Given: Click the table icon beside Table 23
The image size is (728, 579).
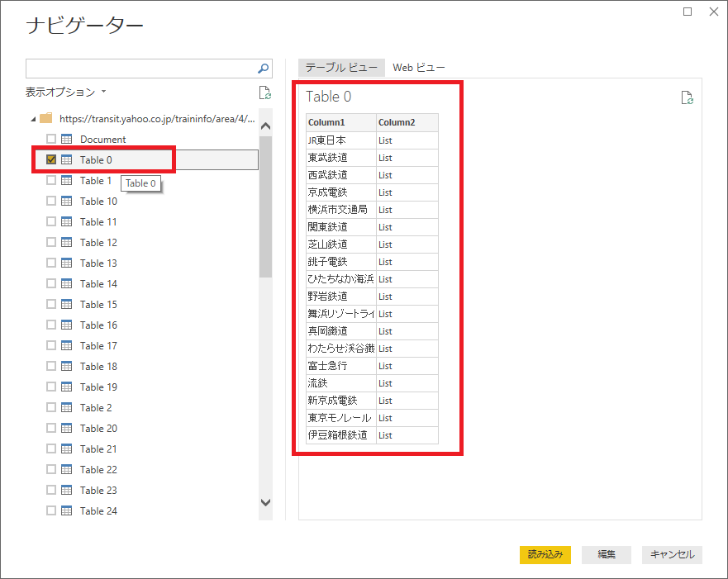Looking at the screenshot, I should 67,490.
